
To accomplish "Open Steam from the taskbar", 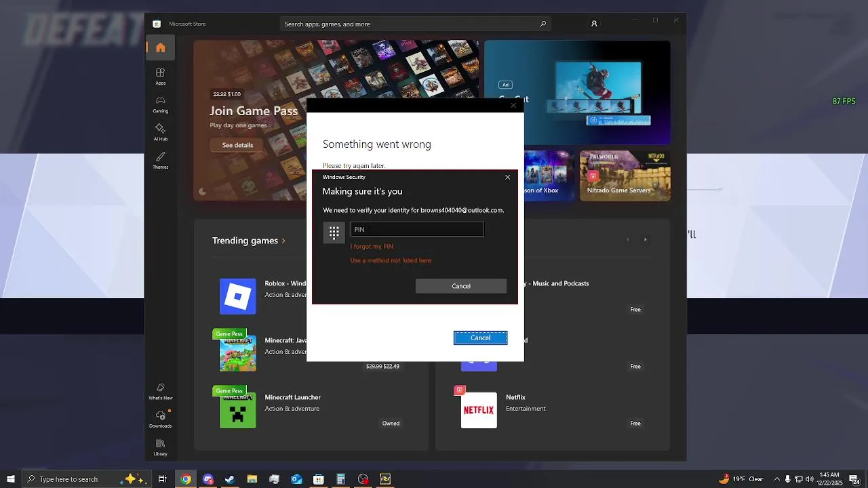I will 230,479.
